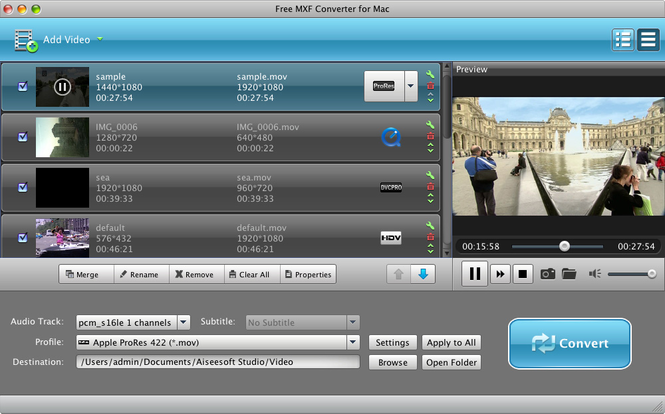Uncheck the sample video checkbox
Viewport: 665px width, 414px height.
23,87
